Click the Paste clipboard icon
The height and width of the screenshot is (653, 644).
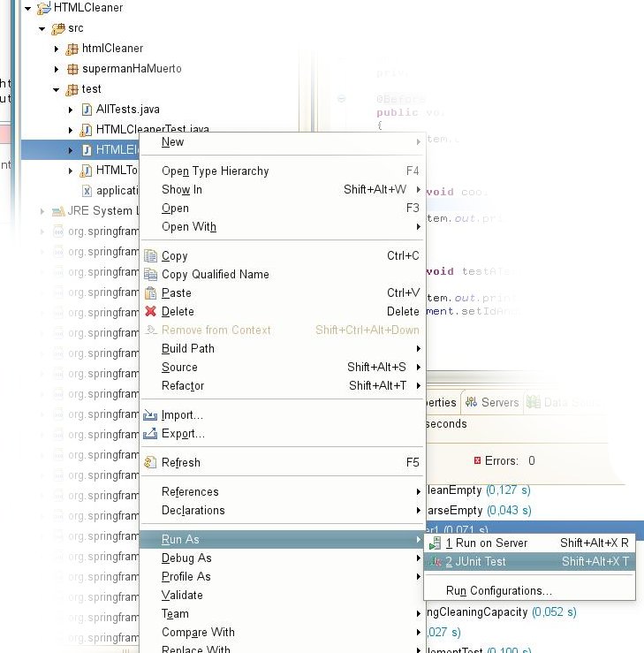point(151,292)
